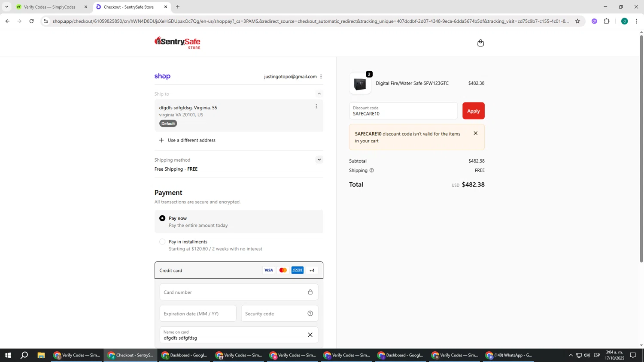This screenshot has width=644, height=362.
Task: Open the Chrome profile avatar
Action: tap(625, 21)
